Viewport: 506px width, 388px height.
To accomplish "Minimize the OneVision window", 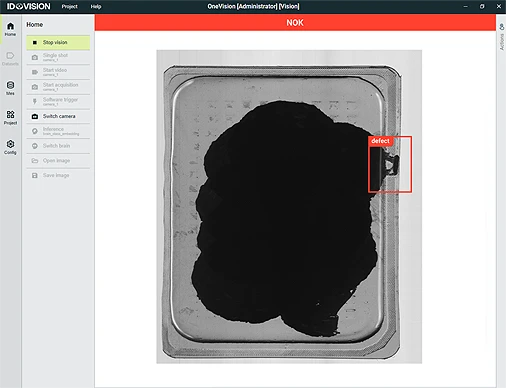I will click(x=466, y=6).
